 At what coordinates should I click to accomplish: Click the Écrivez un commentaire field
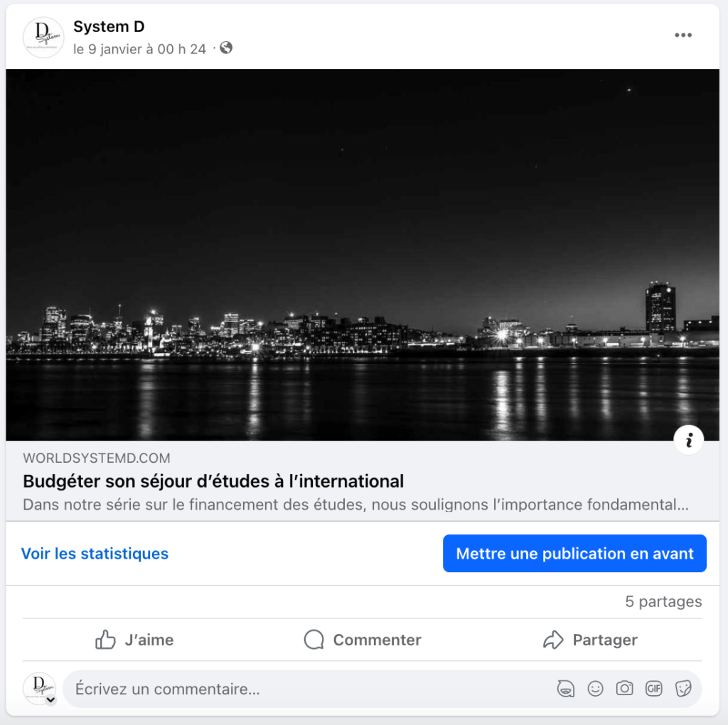(284, 689)
